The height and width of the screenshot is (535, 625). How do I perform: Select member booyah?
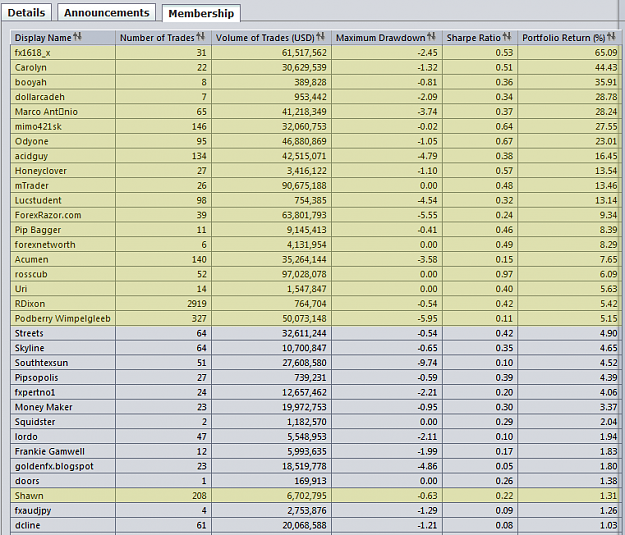coord(31,82)
